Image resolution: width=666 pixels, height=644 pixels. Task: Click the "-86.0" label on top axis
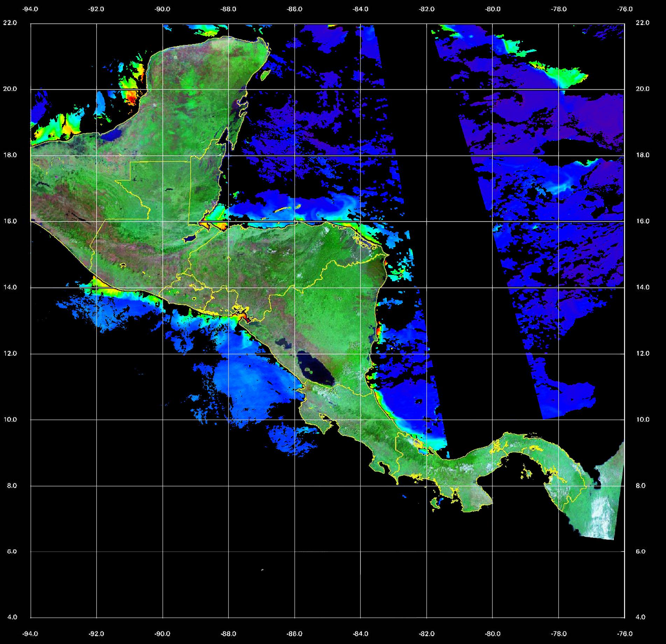point(294,9)
